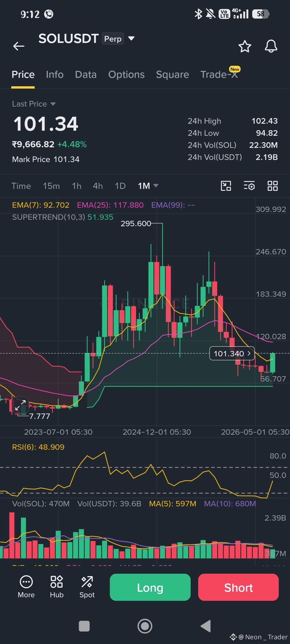The image size is (290, 644).
Task: Tap the green Long button
Action: (x=150, y=587)
